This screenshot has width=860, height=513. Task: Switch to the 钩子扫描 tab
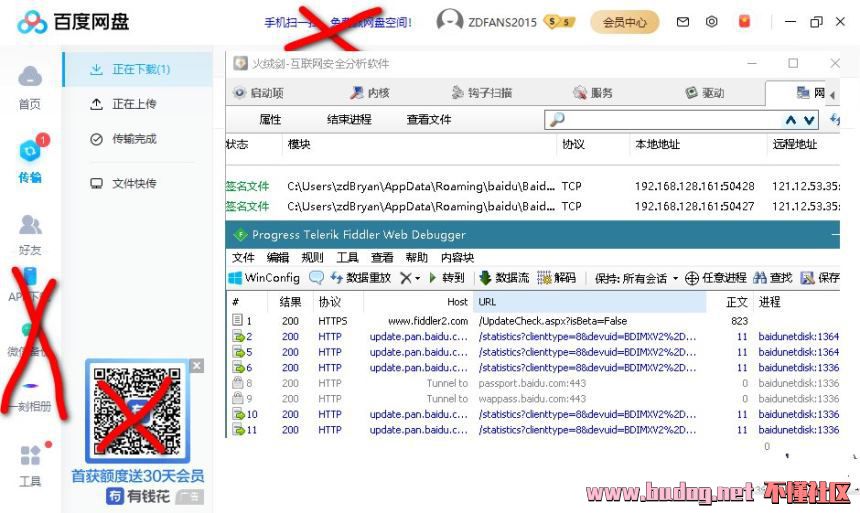482,93
